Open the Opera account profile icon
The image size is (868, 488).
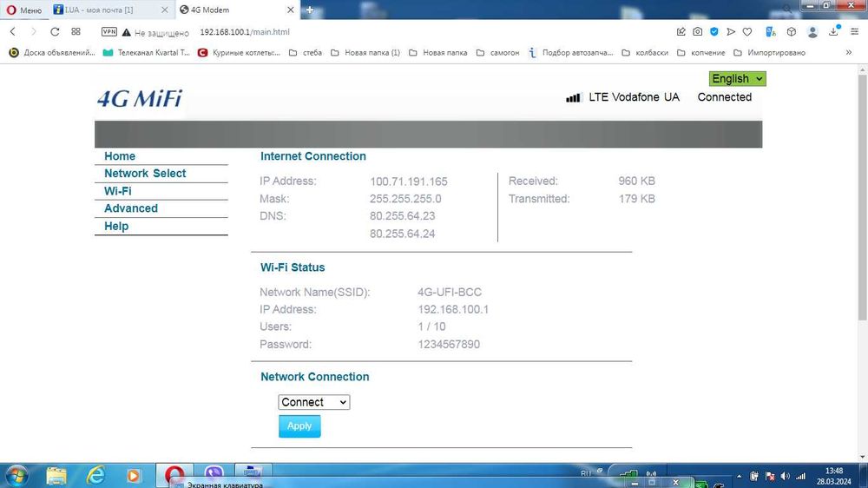pyautogui.click(x=812, y=32)
